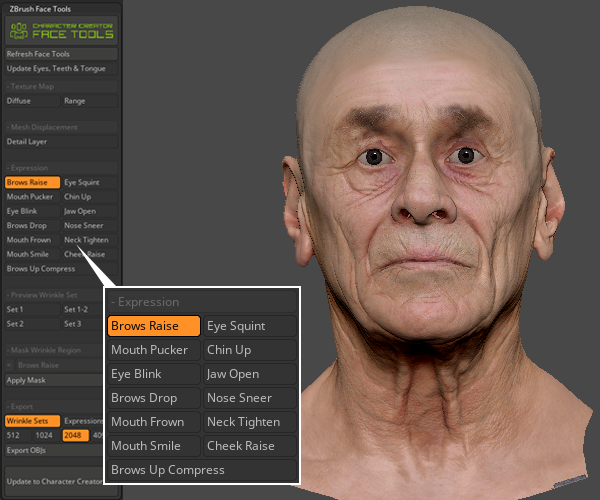Select Wrinkle Sets export mode
The width and height of the screenshot is (600, 500).
pos(33,421)
